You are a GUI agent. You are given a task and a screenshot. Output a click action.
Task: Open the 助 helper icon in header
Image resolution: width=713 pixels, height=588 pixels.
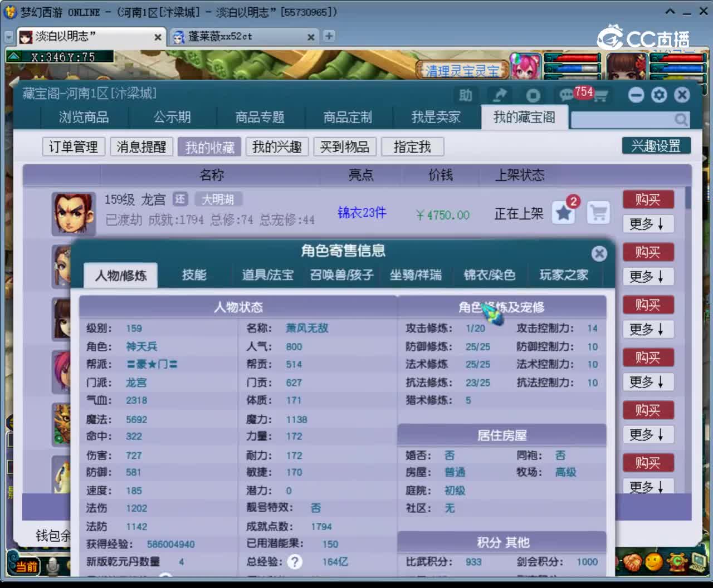466,95
